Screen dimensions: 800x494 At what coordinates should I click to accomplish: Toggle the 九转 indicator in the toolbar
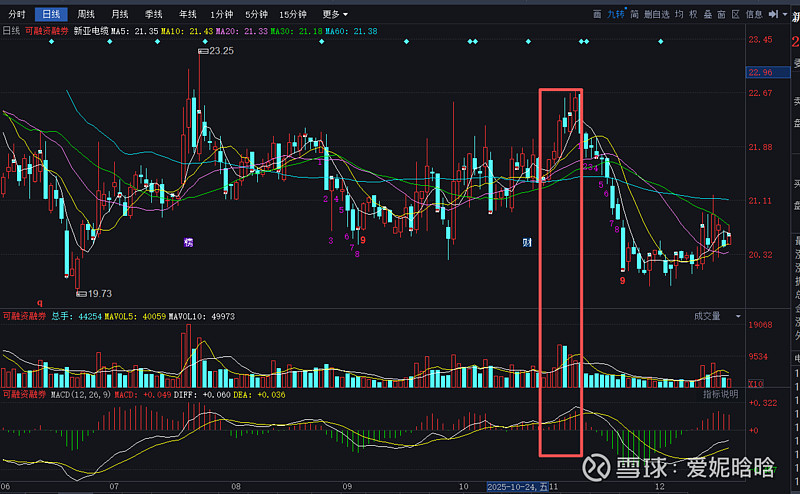click(x=616, y=15)
